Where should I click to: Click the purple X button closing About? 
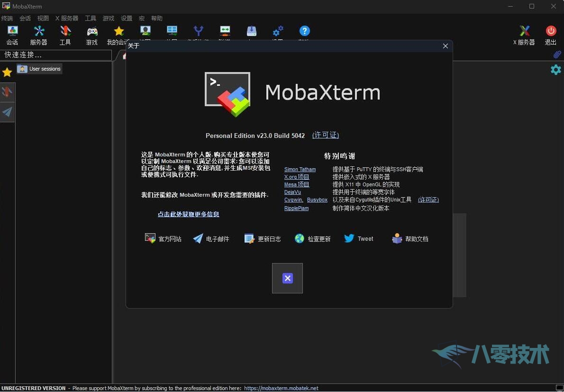point(287,278)
